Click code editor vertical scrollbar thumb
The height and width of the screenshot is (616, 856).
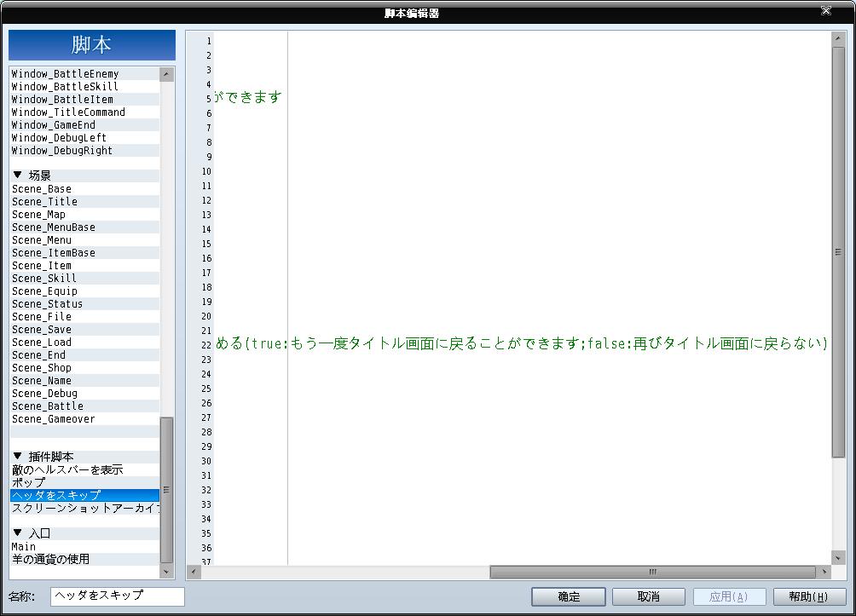838,252
